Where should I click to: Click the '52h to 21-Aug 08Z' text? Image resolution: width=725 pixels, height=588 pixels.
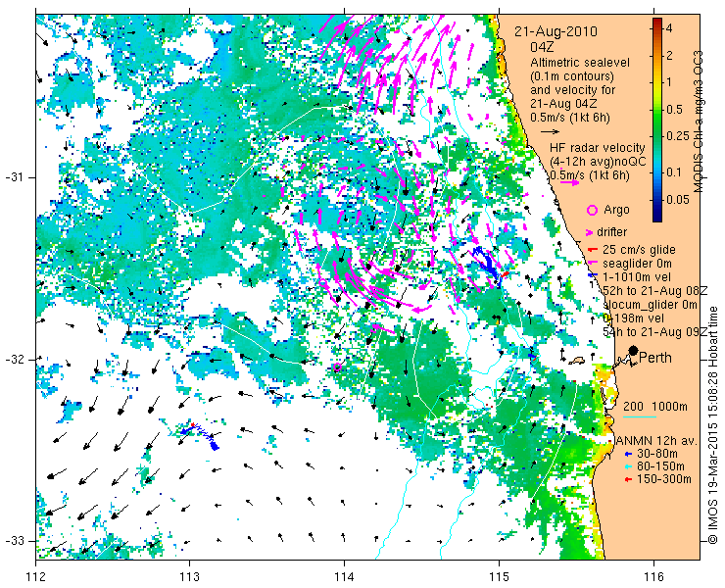(654, 291)
